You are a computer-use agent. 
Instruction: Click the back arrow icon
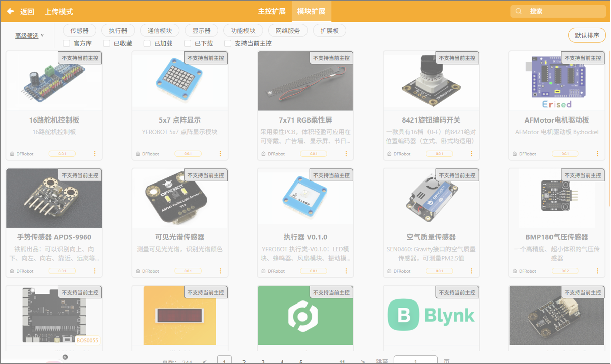click(10, 11)
